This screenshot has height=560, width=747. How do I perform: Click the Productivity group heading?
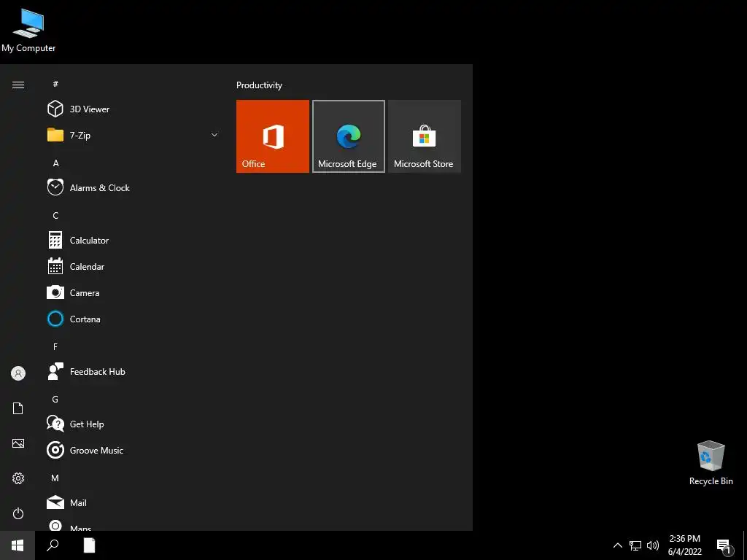[259, 85]
